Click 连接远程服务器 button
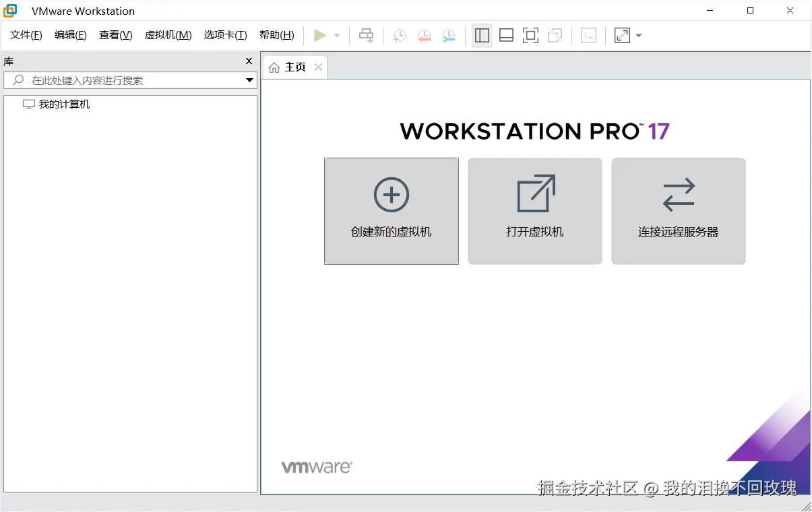 click(679, 211)
